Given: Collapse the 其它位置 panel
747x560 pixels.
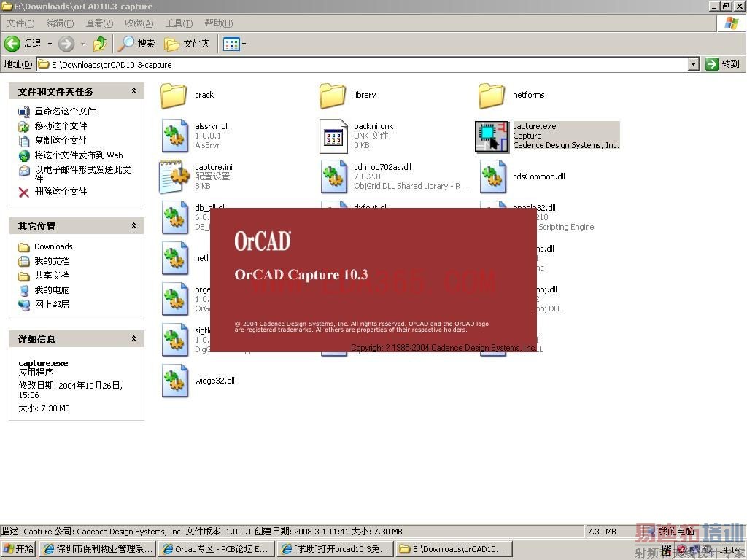Looking at the screenshot, I should click(134, 226).
